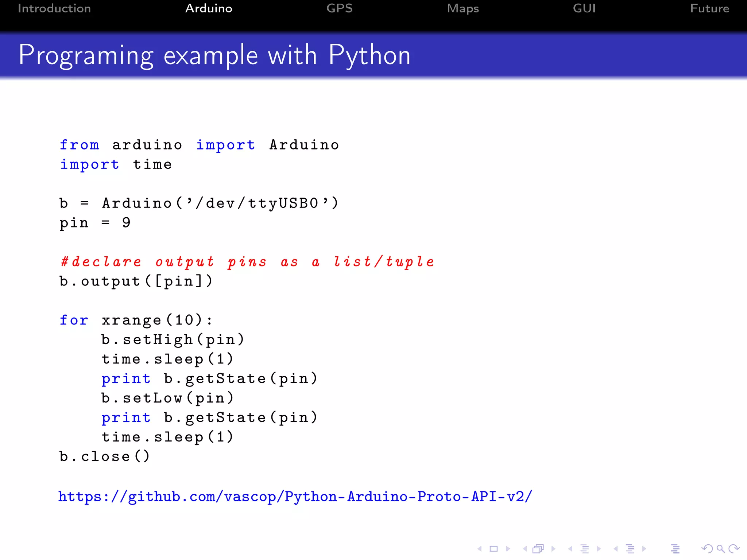Go to previous frame arrow

coord(525,549)
